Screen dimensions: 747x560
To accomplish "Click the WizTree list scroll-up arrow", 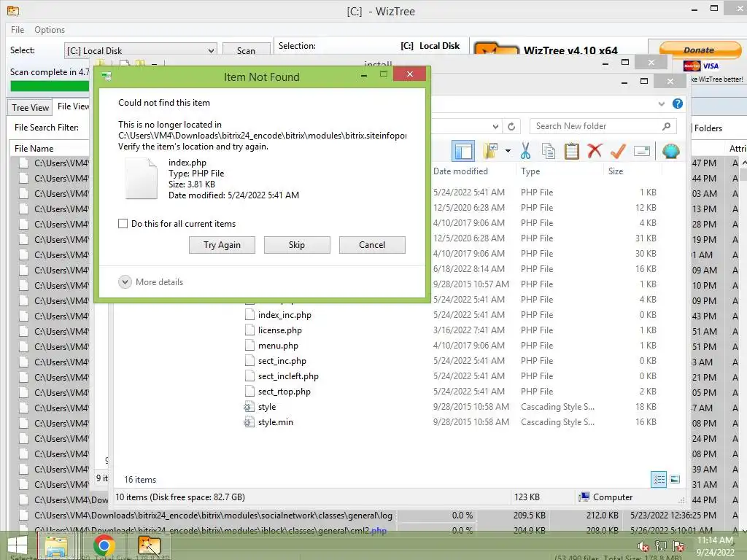I will pos(743,163).
